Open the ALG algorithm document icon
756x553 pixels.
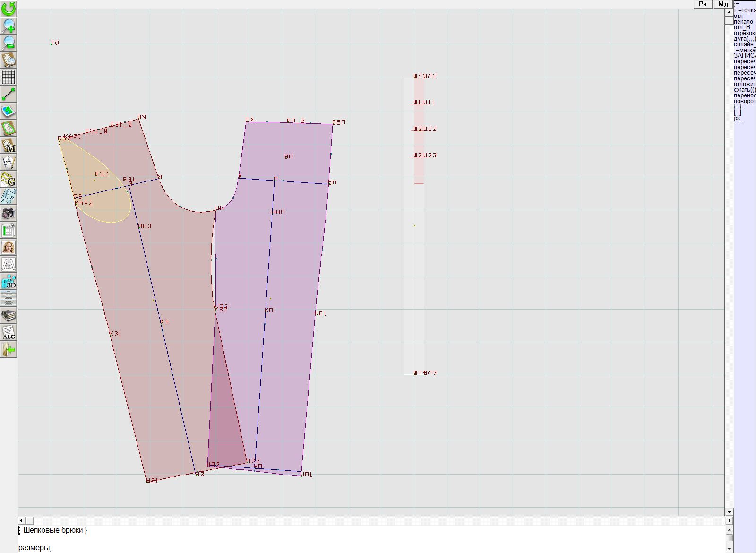coord(9,333)
